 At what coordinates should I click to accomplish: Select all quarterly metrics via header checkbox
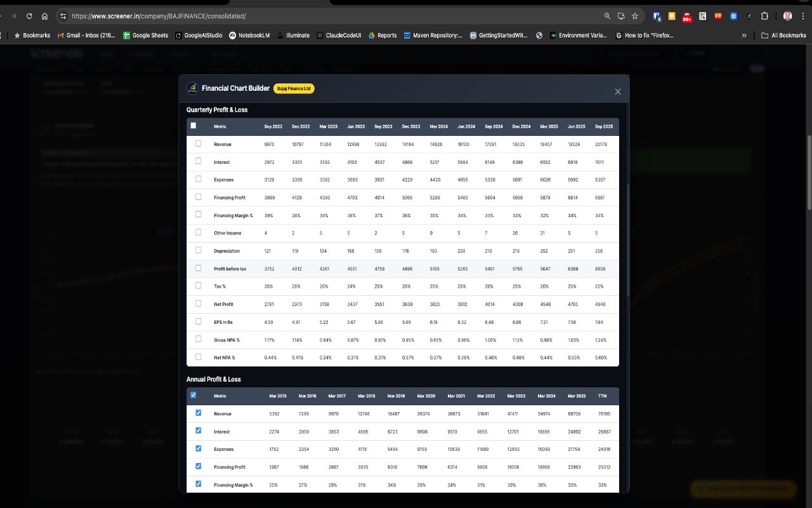click(x=193, y=125)
